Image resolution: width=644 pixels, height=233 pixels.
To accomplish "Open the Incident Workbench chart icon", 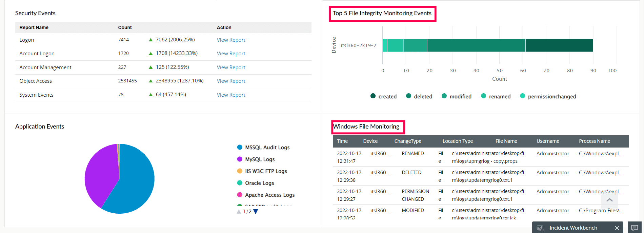I will pyautogui.click(x=540, y=228).
